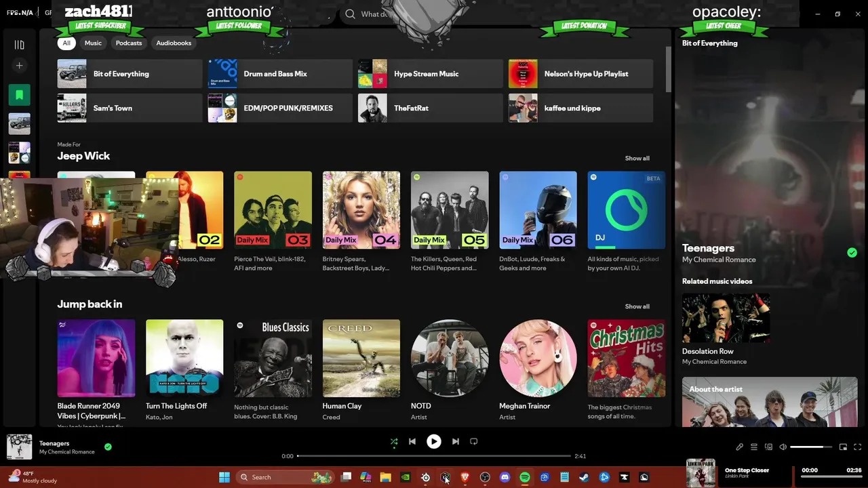Open the kaffee und kippe tile
The height and width of the screenshot is (488, 868).
(x=581, y=108)
